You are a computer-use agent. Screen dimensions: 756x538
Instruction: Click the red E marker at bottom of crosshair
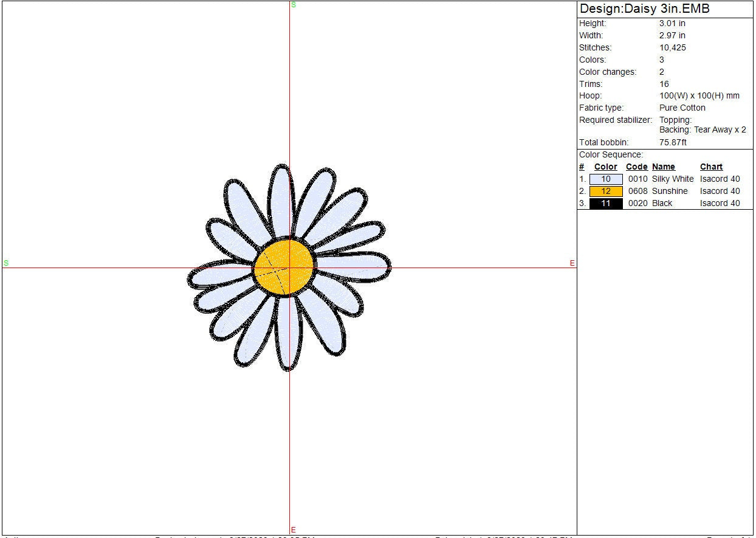tap(294, 530)
